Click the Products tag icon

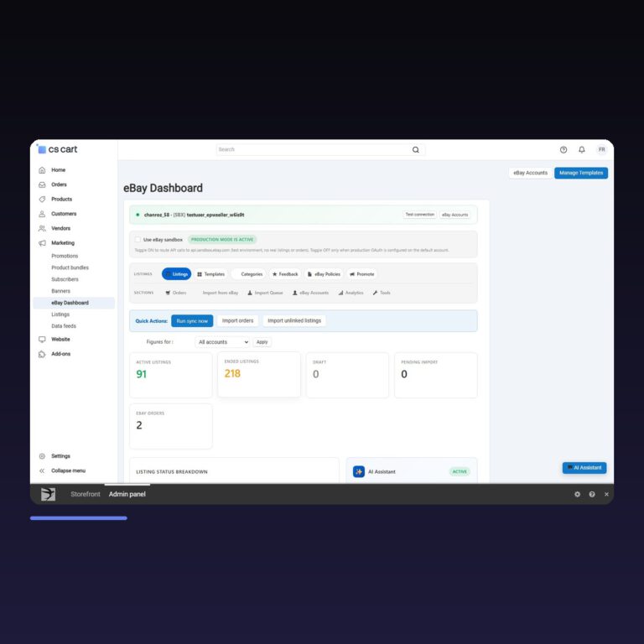click(42, 200)
